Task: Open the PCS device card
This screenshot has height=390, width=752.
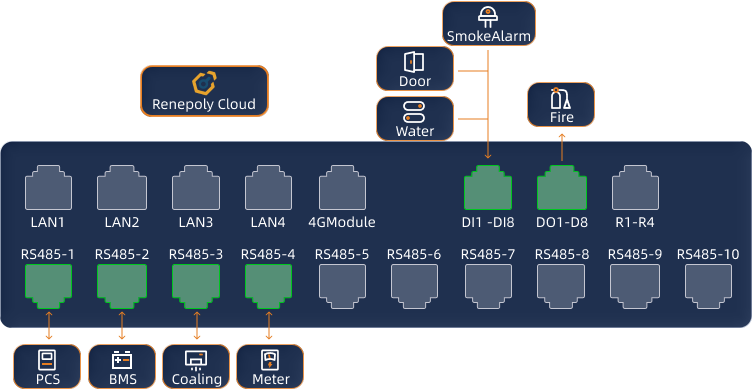Action: tap(47, 366)
